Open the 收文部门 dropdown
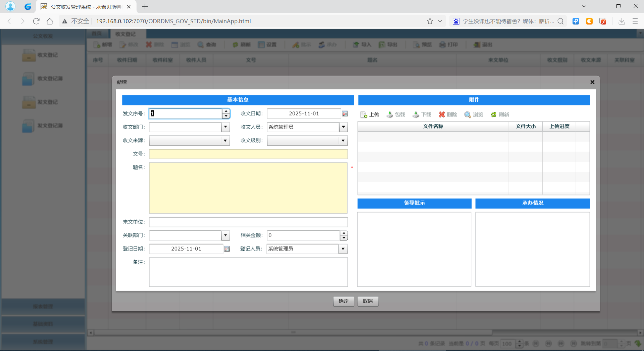This screenshot has height=351, width=644. 225,127
